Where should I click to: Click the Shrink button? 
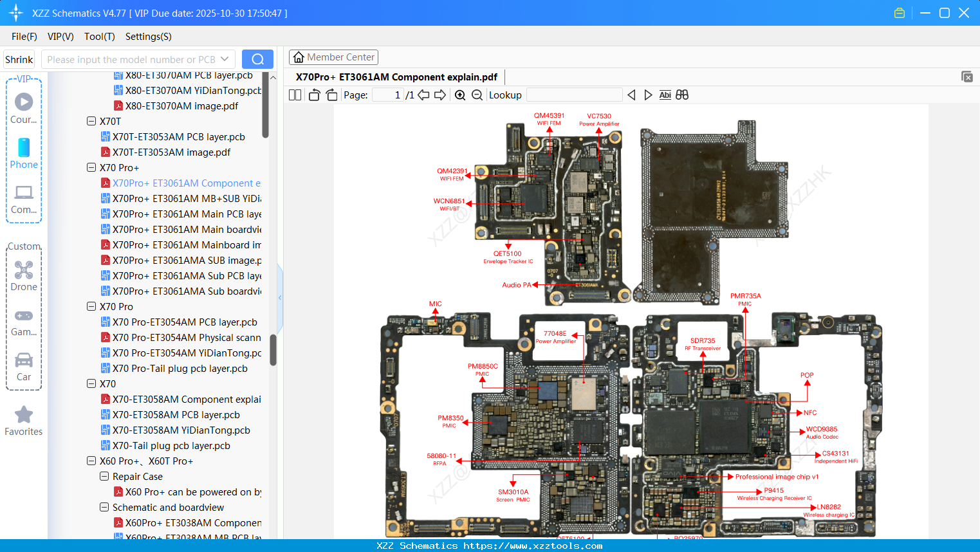point(18,59)
